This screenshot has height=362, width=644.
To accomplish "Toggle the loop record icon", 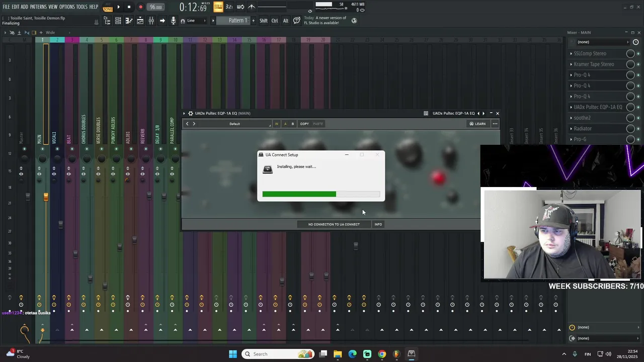I will pyautogui.click(x=240, y=7).
